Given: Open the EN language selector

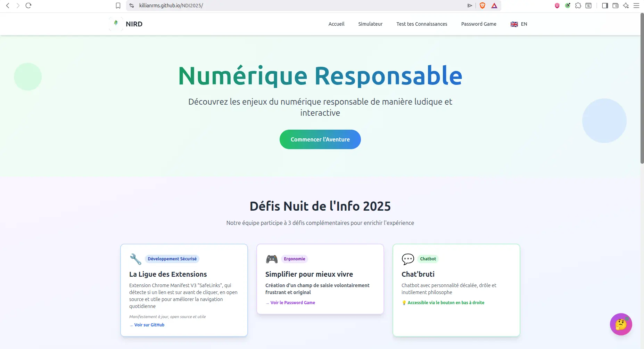Looking at the screenshot, I should point(518,24).
